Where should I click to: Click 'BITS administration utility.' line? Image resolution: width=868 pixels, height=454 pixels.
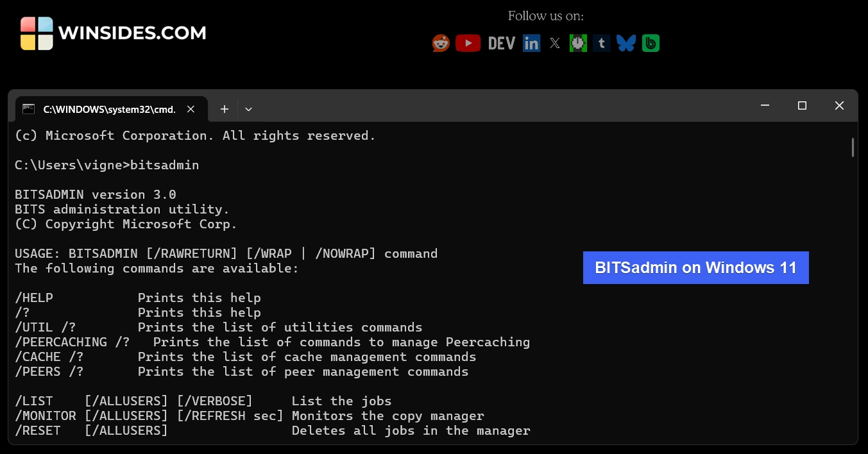coord(122,209)
